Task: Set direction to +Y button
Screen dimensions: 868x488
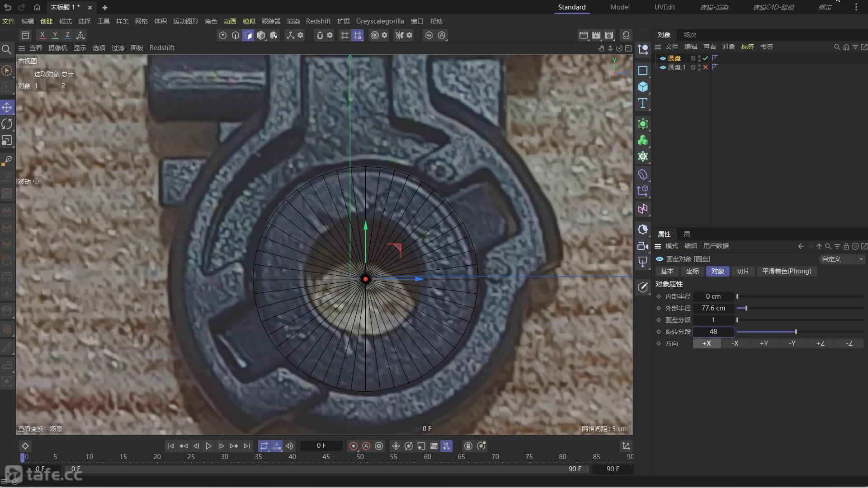Action: (764, 343)
